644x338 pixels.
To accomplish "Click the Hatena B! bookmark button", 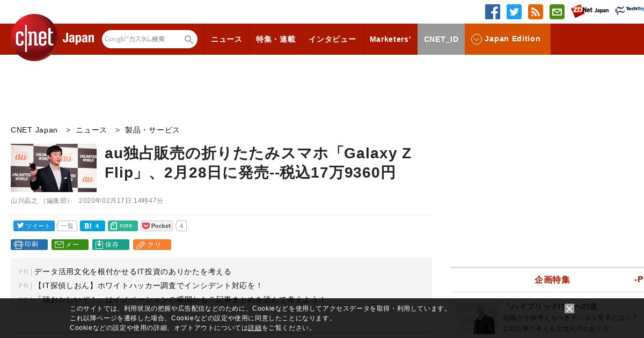I will 92,226.
